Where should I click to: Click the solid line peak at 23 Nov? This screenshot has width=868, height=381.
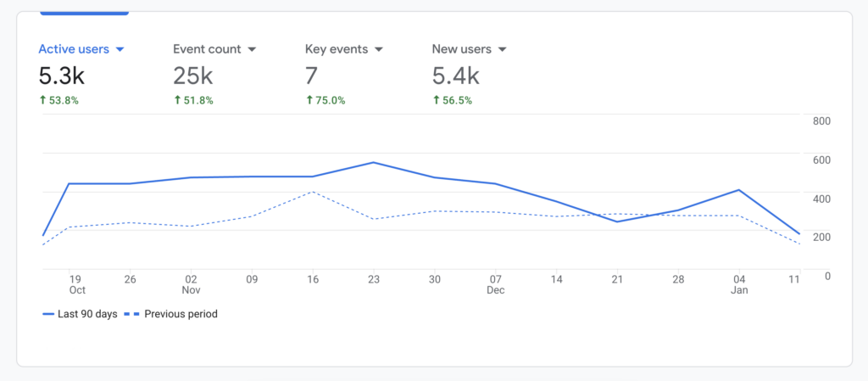click(374, 162)
